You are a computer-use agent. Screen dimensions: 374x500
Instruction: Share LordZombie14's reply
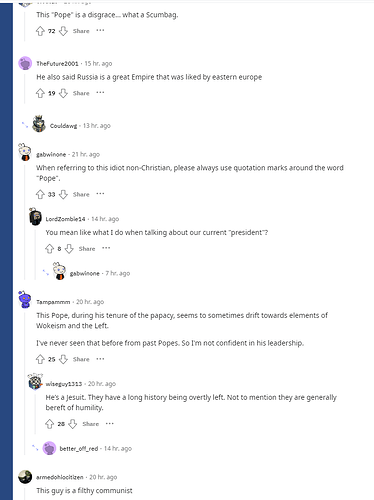87,249
